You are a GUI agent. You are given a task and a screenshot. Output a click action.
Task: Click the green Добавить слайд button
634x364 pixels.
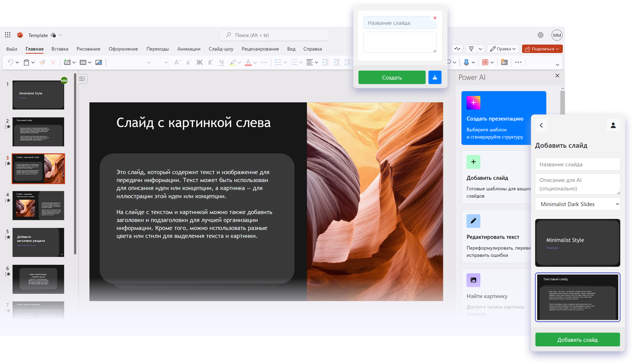point(577,340)
